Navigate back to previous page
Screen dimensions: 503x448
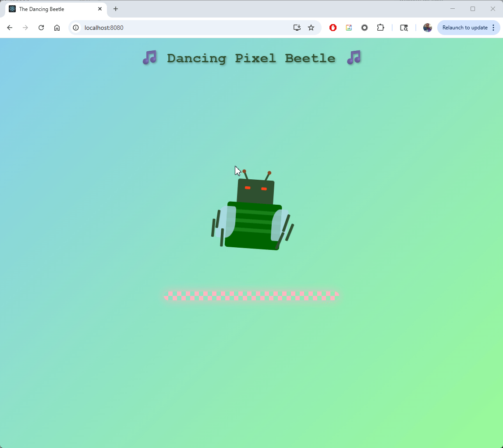coord(10,28)
